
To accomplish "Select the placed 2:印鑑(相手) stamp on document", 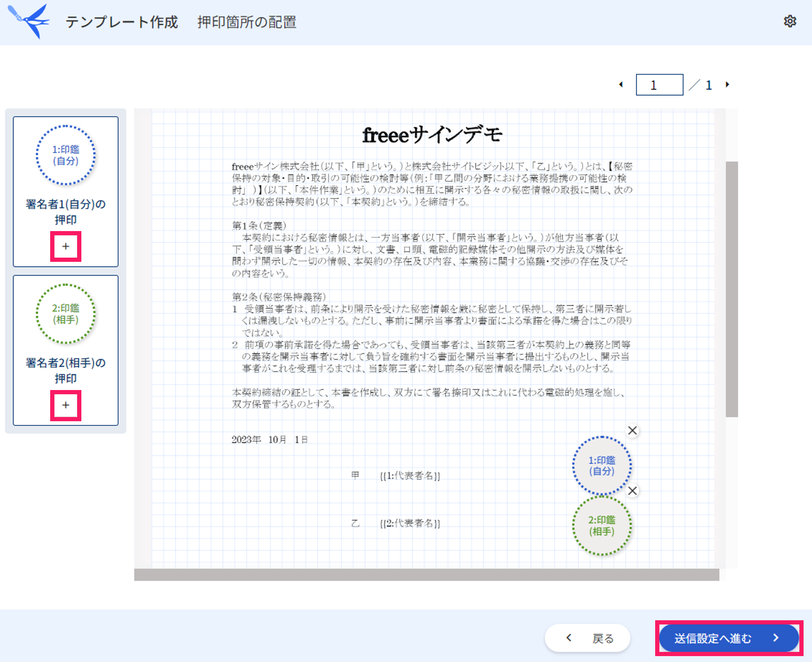I will (x=602, y=526).
